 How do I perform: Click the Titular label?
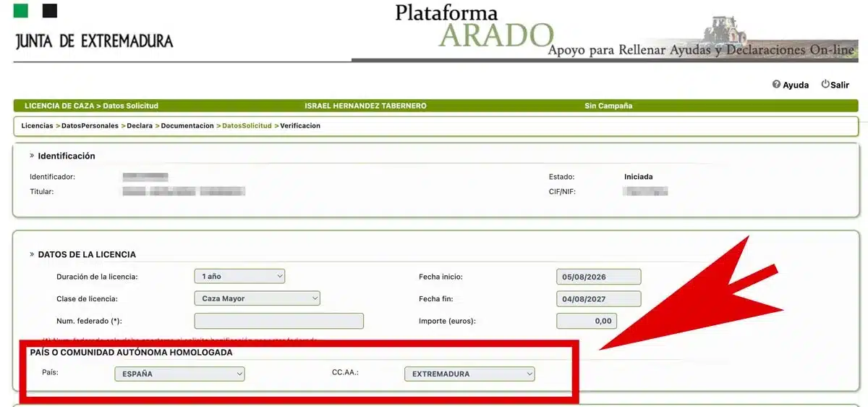pyautogui.click(x=42, y=192)
